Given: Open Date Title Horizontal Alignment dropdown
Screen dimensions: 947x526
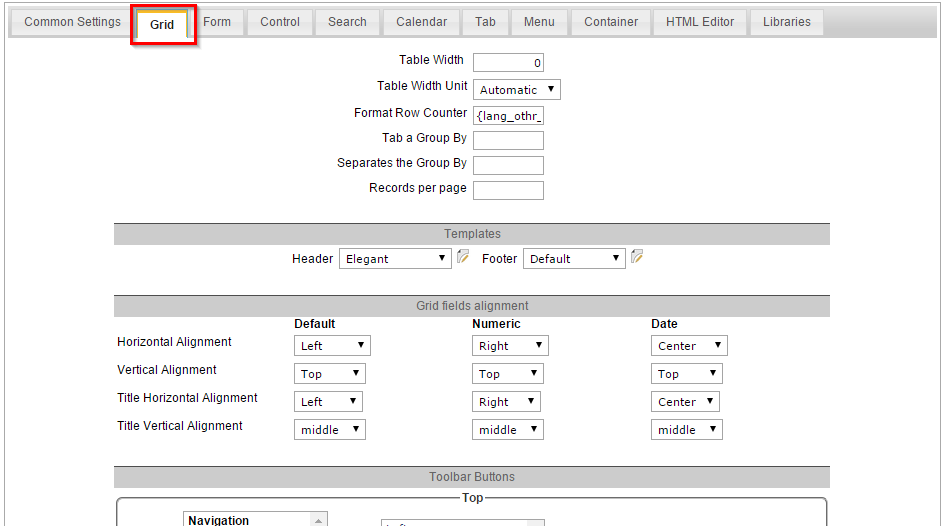Looking at the screenshot, I should pyautogui.click(x=685, y=402).
